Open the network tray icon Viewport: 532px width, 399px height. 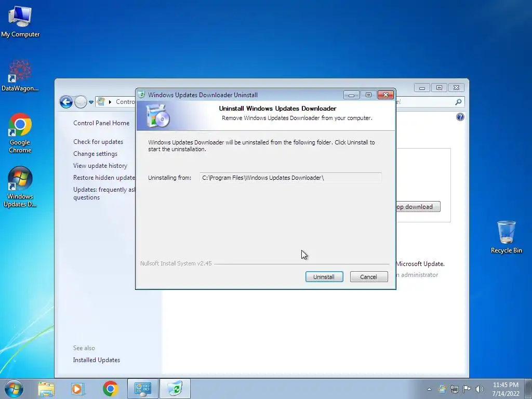(454, 389)
